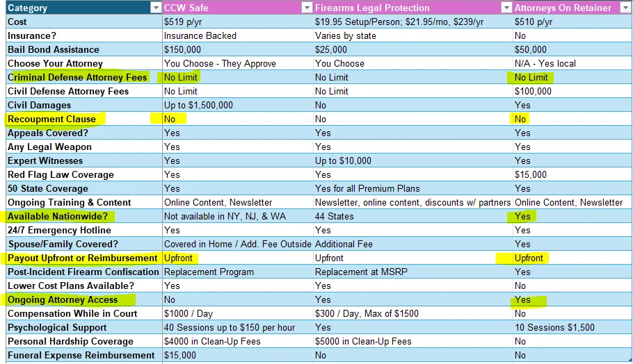Select the Firearms Legal Protection header cell
Viewport: 633px width, 364px height.
(413, 8)
